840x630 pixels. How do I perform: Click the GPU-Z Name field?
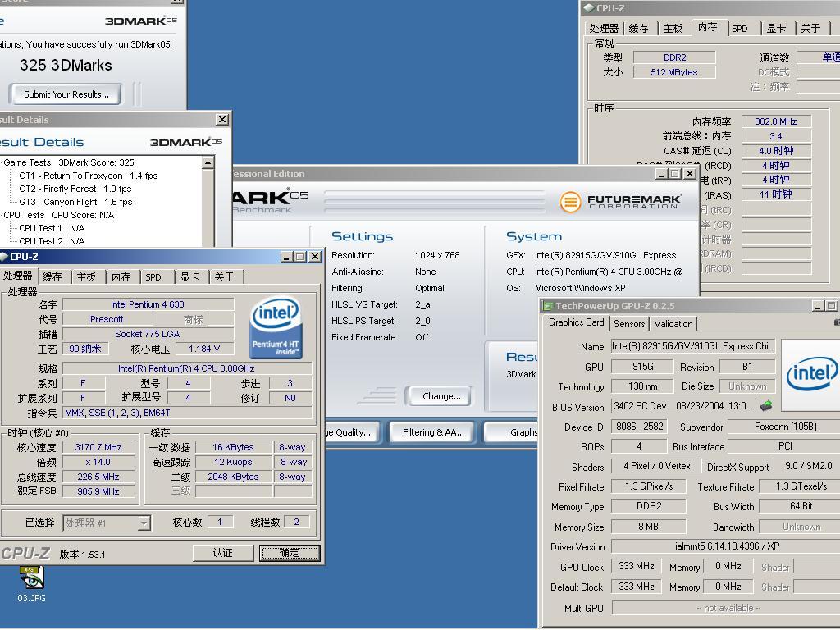tap(693, 347)
